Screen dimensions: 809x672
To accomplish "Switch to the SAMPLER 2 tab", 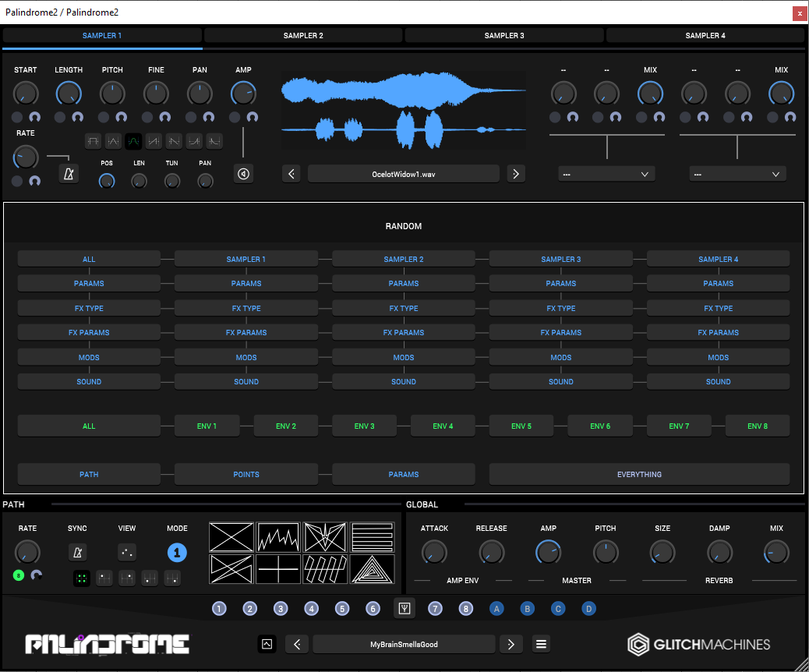I will 303,35.
